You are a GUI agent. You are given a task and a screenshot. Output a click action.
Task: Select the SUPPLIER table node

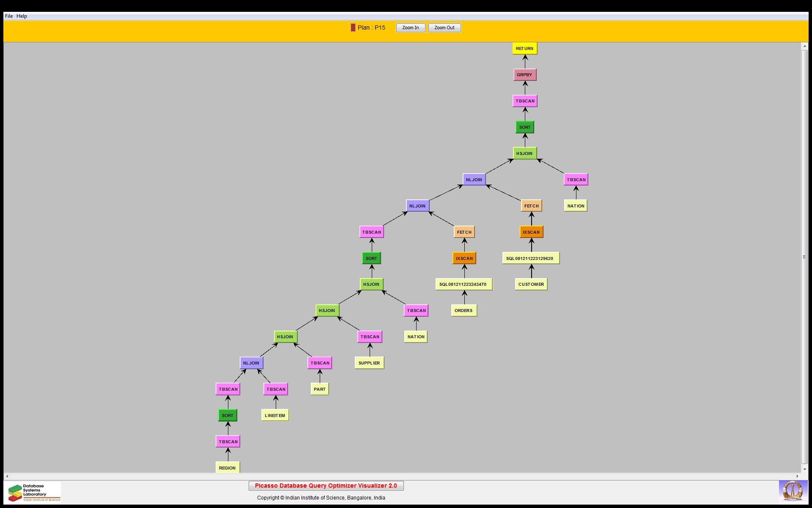[x=369, y=363]
